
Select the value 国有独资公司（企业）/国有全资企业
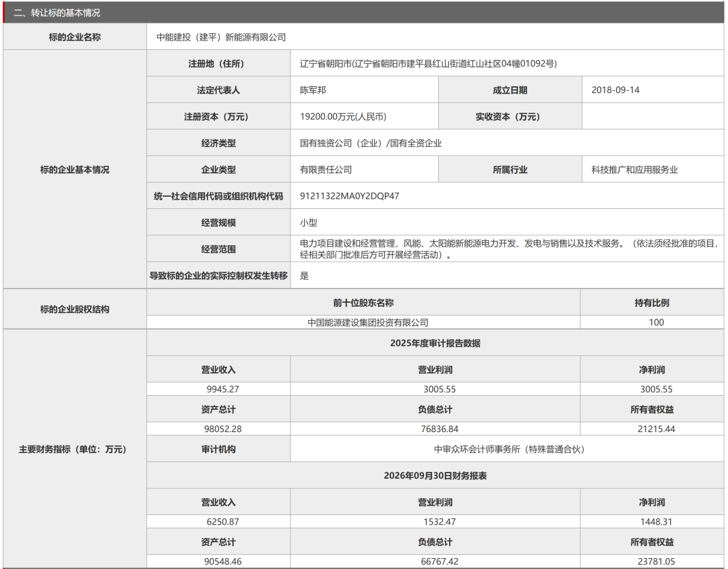371,143
